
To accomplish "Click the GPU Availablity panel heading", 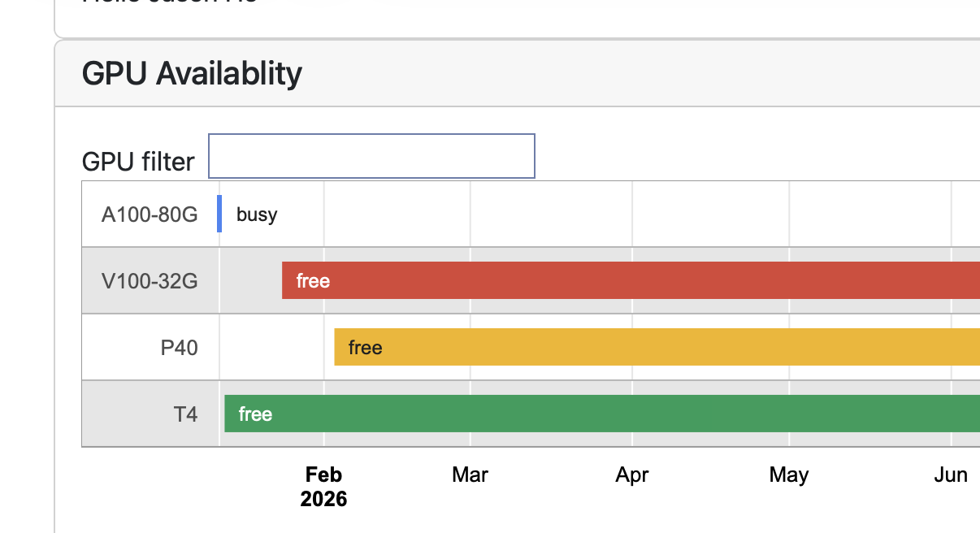I will coord(192,74).
